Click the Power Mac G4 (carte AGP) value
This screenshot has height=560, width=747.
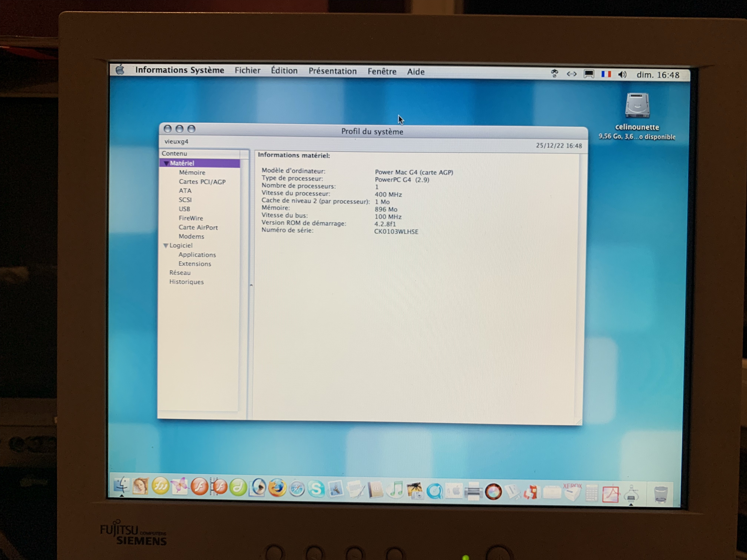click(x=414, y=172)
